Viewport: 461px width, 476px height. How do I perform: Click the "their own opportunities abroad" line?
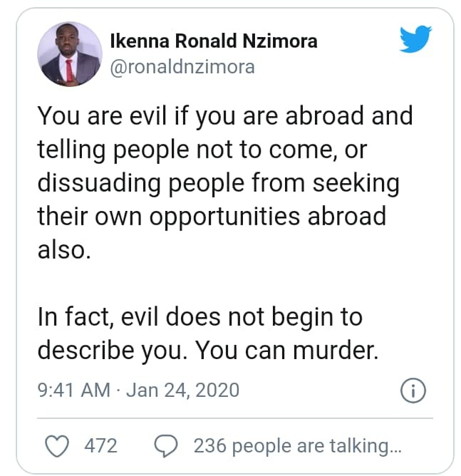point(210,215)
